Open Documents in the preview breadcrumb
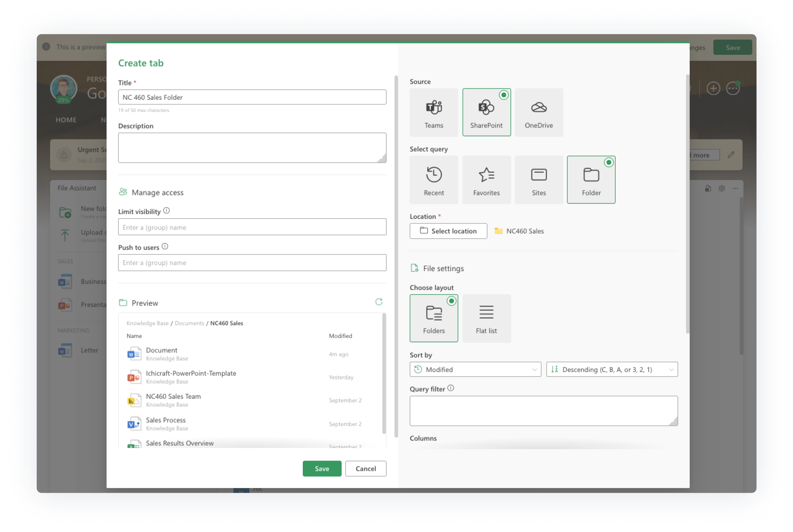Viewport: 793px width, 532px height. point(189,323)
